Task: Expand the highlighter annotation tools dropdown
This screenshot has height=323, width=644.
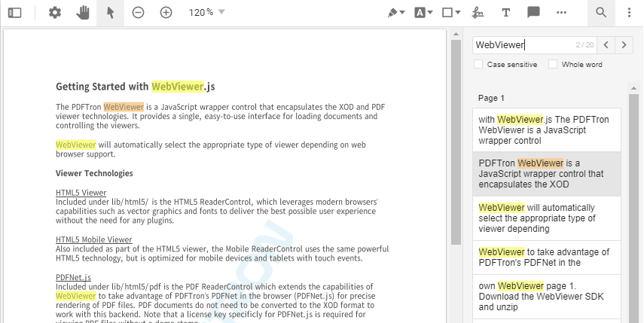Action: point(396,13)
